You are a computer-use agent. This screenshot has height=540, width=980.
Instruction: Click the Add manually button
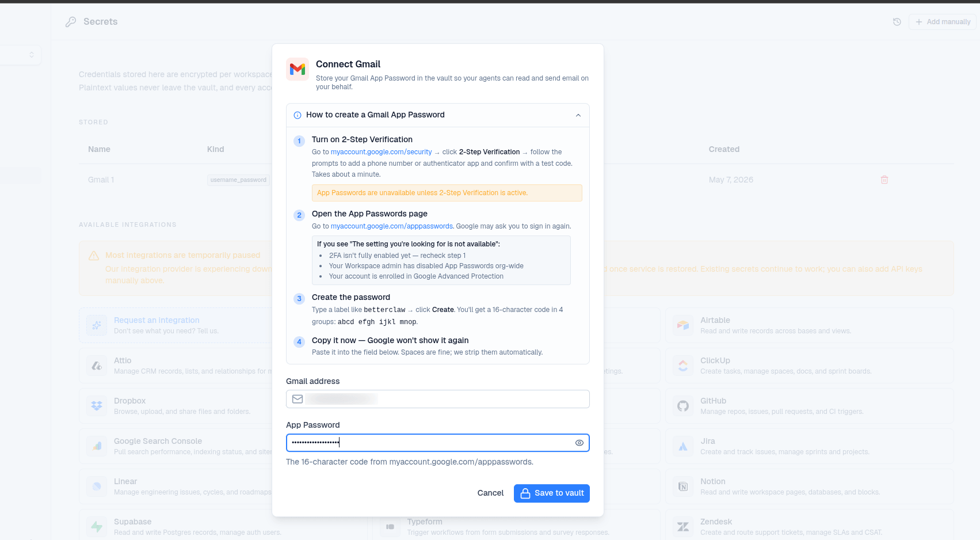pos(943,22)
